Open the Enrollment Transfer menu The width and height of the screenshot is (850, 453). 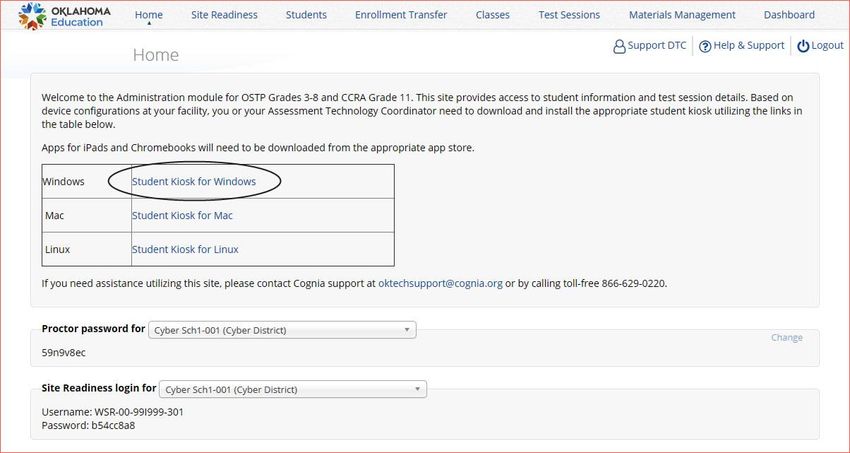point(401,15)
